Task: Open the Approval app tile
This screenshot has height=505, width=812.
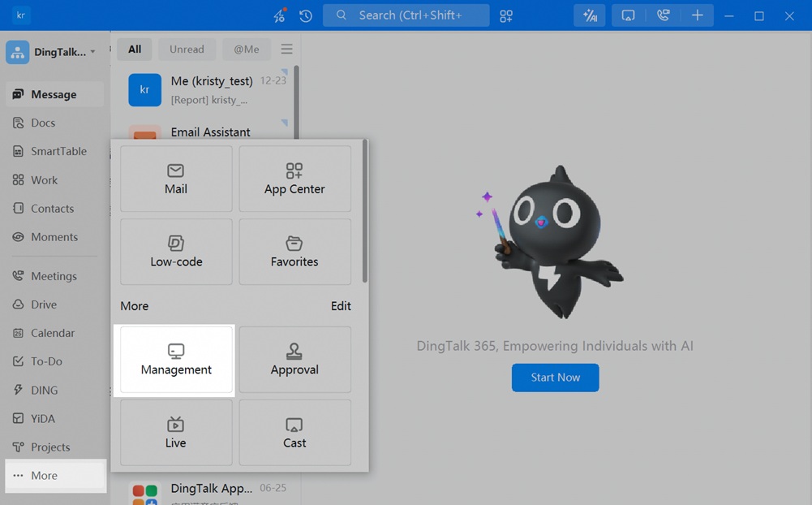Action: point(294,360)
